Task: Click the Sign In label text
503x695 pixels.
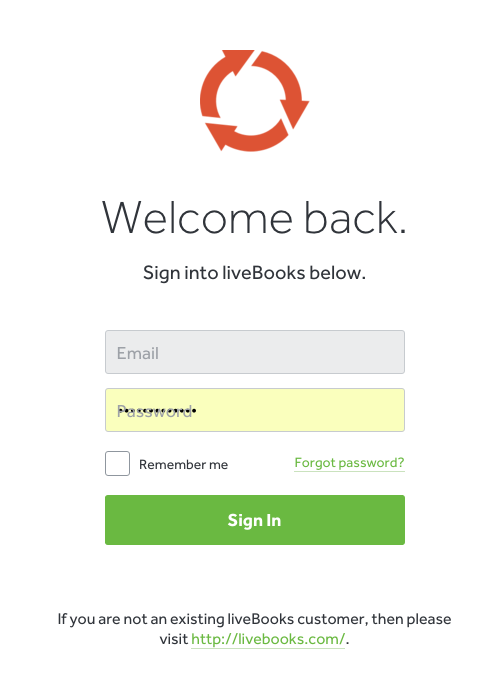Action: 254,520
